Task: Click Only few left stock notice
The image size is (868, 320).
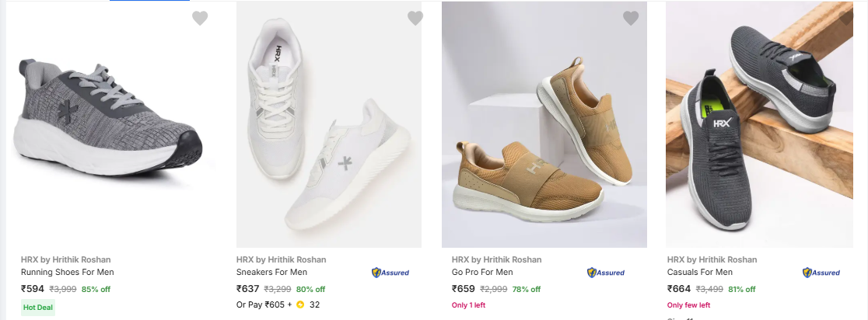Action: coord(688,305)
